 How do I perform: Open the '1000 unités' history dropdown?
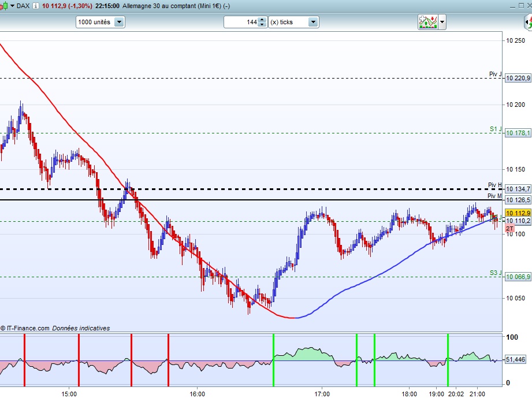pos(100,22)
